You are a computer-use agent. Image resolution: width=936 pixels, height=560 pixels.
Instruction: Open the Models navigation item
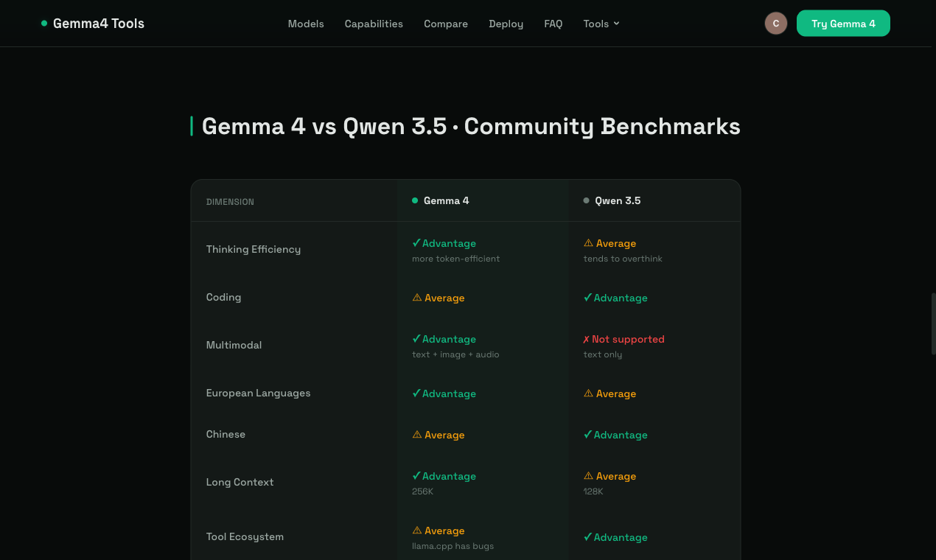(306, 24)
